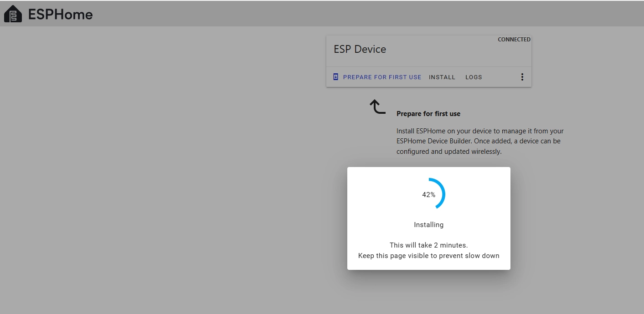Image resolution: width=644 pixels, height=314 pixels.
Task: Click the ESPHome title text in header
Action: tap(60, 15)
